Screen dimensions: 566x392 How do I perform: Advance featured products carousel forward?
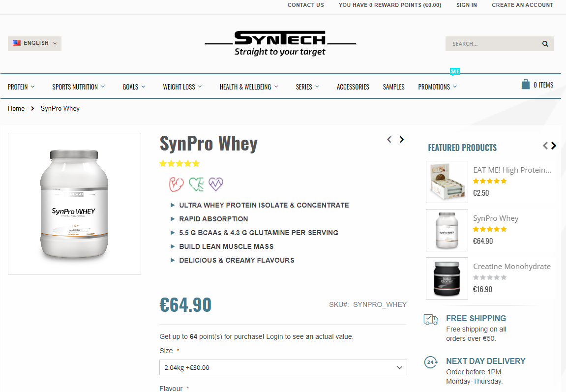point(554,146)
